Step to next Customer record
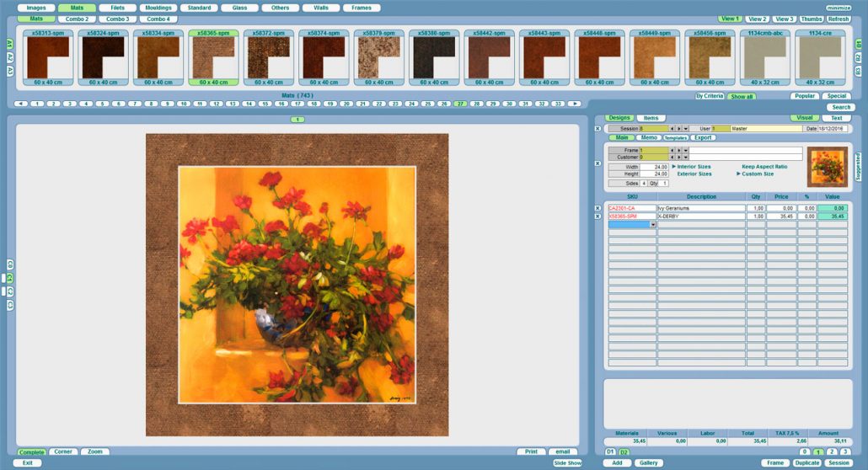 click(679, 158)
